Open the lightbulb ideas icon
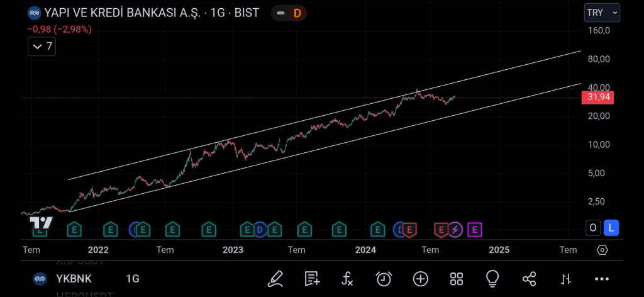 [492, 279]
